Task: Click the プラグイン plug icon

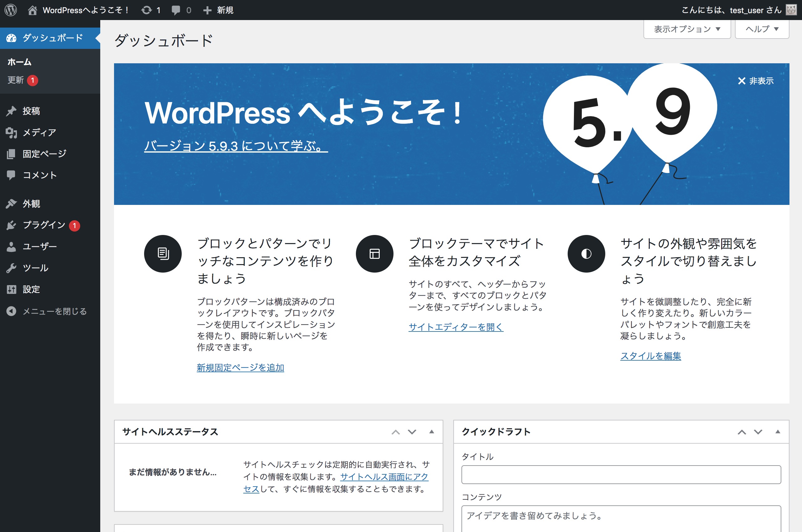Action: coord(11,225)
